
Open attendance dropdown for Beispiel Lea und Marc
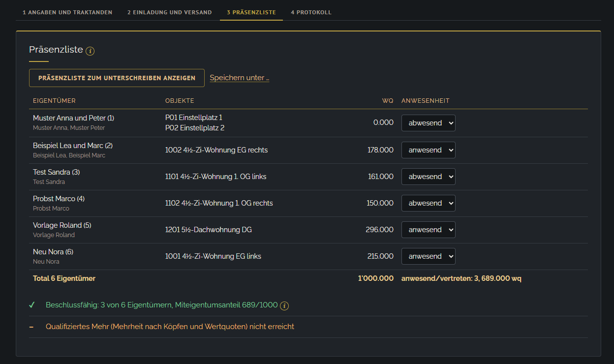(429, 150)
